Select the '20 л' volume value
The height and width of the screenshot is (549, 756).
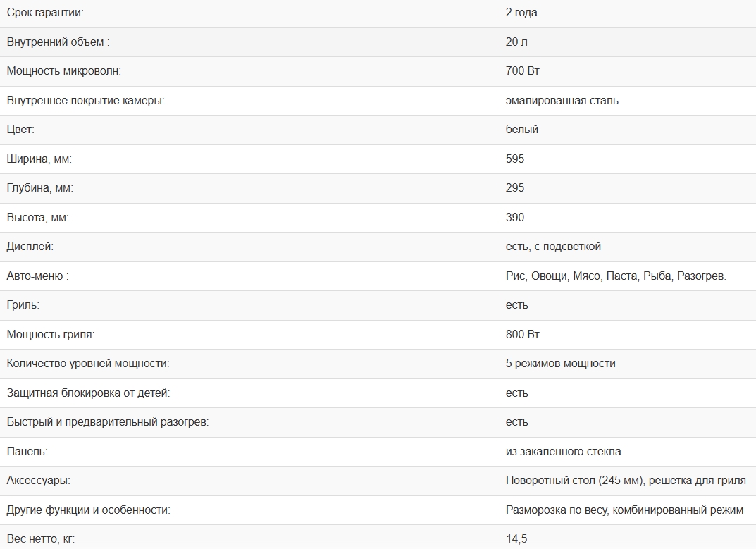pyautogui.click(x=516, y=42)
